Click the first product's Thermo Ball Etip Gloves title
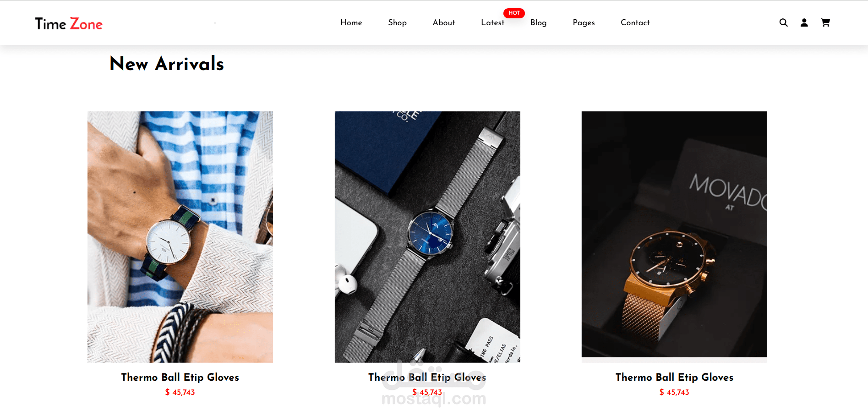Image resolution: width=868 pixels, height=416 pixels. pos(180,378)
